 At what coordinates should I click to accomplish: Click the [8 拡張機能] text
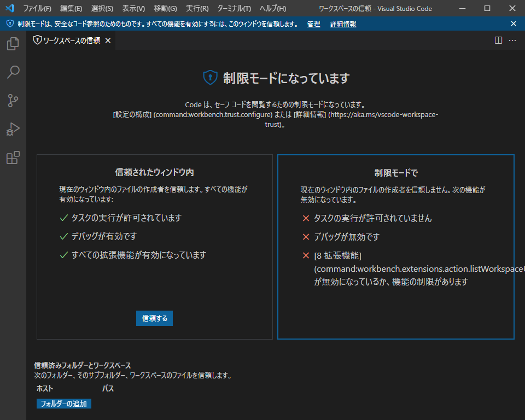337,255
